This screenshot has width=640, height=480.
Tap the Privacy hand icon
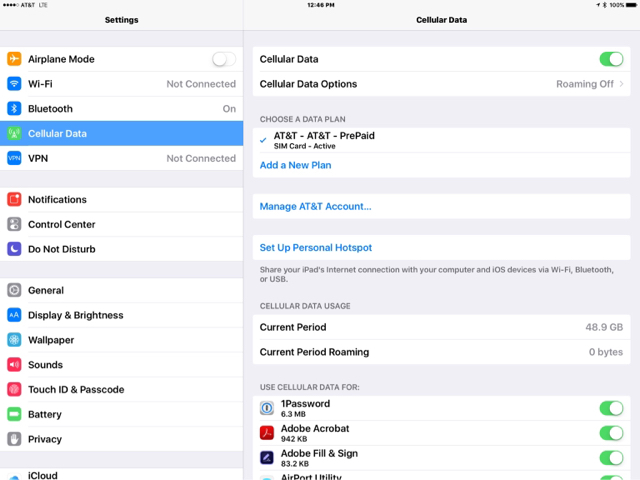14,439
